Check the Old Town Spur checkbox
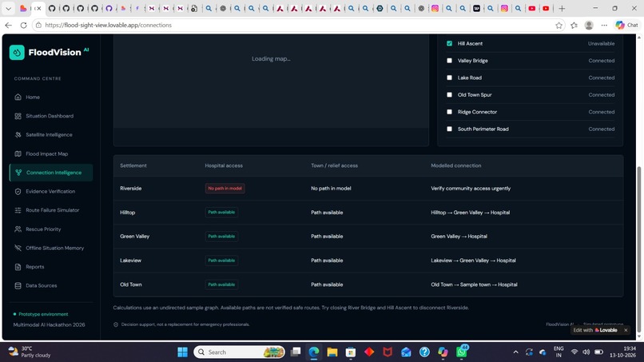The image size is (644, 362). point(449,95)
